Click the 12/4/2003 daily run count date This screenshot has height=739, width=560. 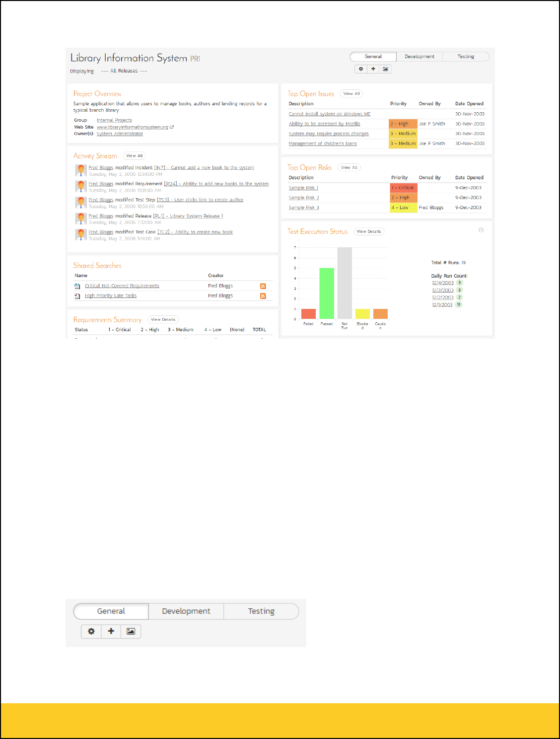click(443, 283)
